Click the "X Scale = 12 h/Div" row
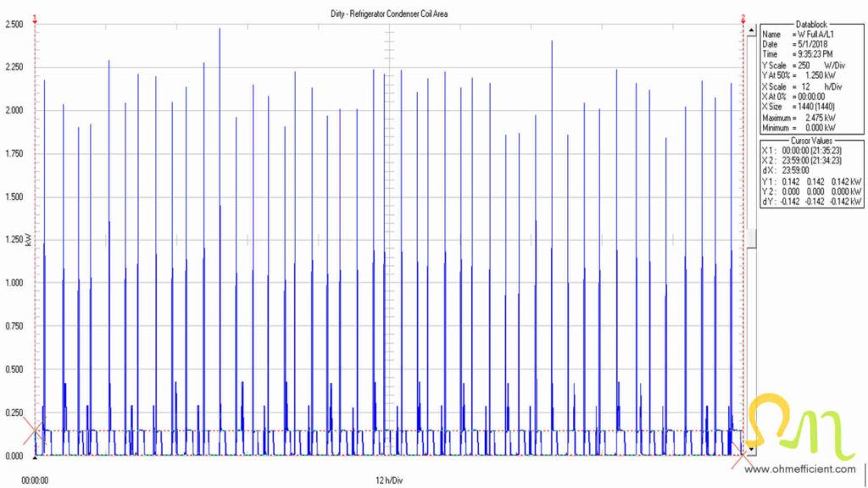The width and height of the screenshot is (868, 488). 802,87
